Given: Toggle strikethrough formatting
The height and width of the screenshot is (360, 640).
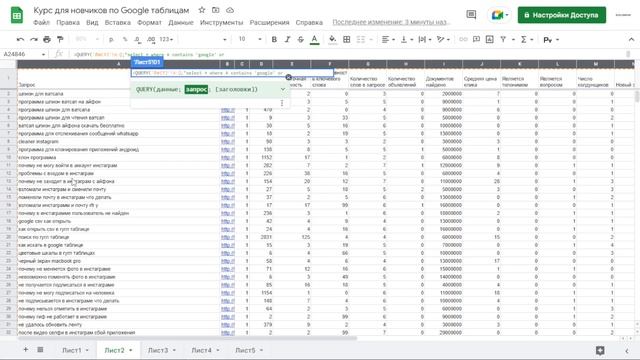Looking at the screenshot, I should pyautogui.click(x=301, y=40).
